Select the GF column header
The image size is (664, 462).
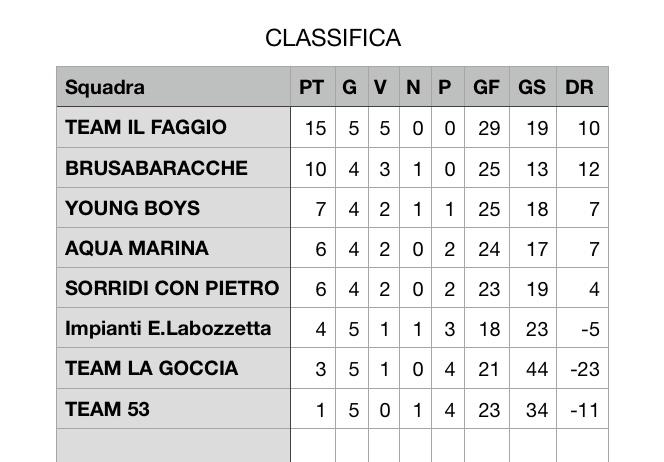point(487,86)
